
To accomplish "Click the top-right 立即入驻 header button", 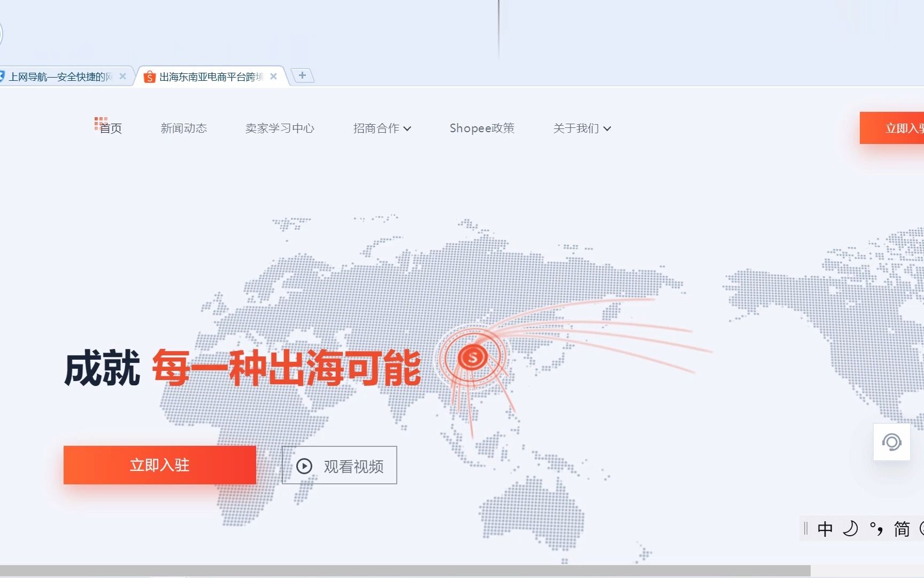I will (x=892, y=128).
